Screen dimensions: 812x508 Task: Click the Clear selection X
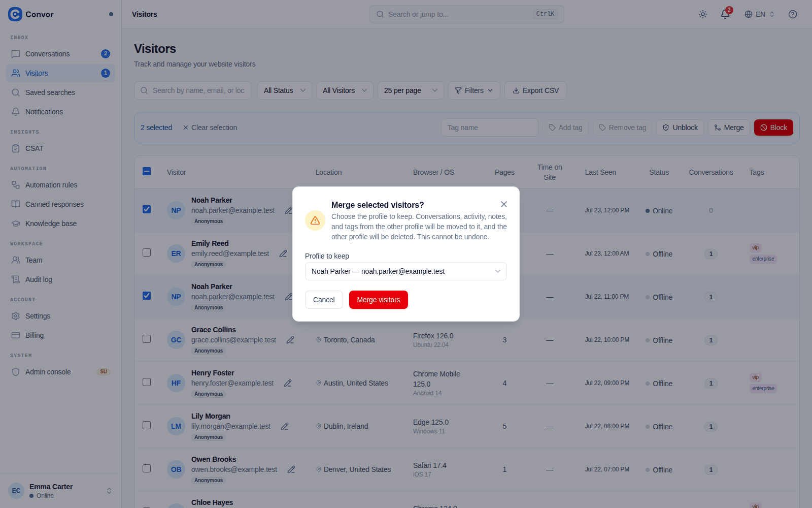[186, 128]
